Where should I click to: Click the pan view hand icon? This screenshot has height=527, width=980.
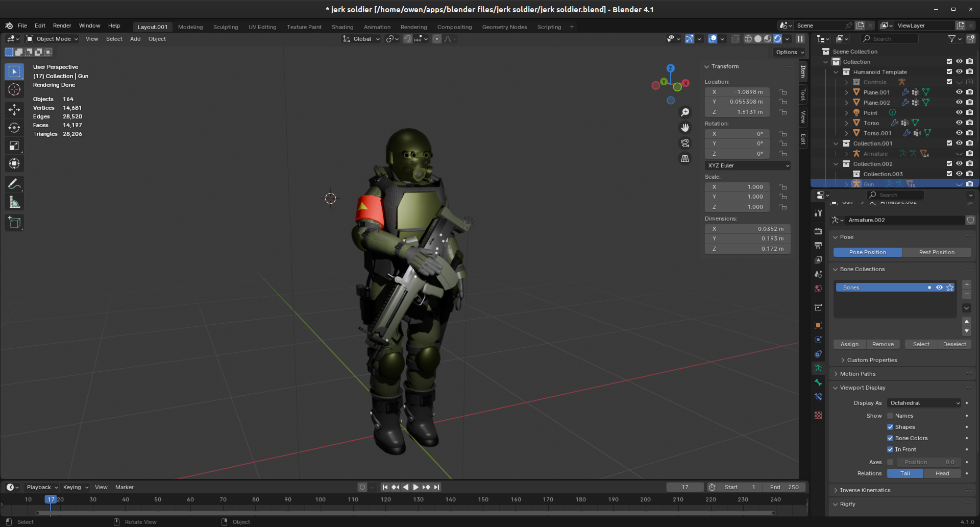tap(685, 128)
